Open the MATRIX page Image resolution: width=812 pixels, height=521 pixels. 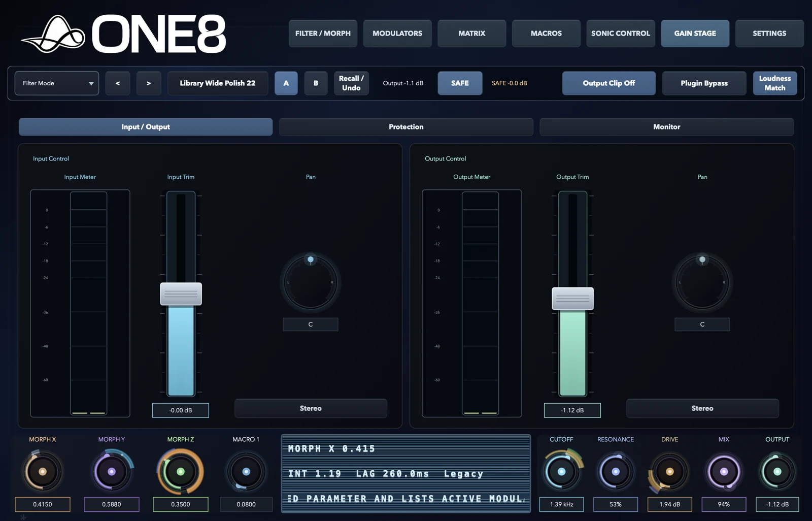[x=472, y=34]
